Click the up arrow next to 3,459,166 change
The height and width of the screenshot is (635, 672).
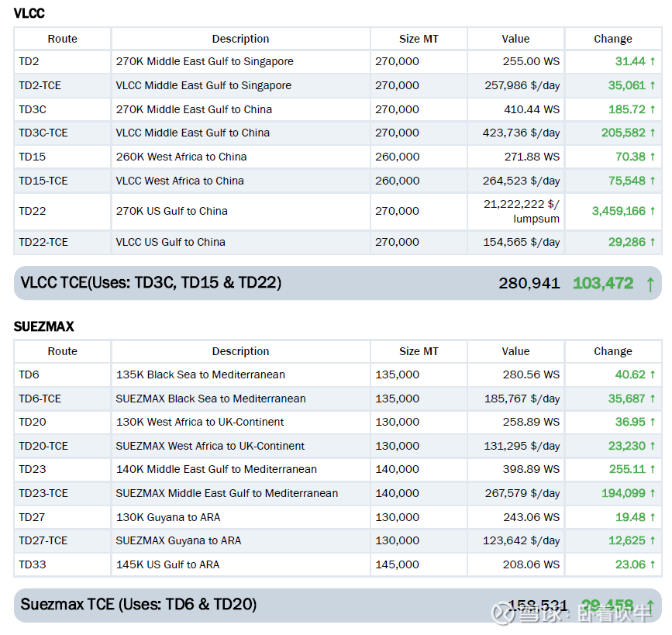point(653,211)
